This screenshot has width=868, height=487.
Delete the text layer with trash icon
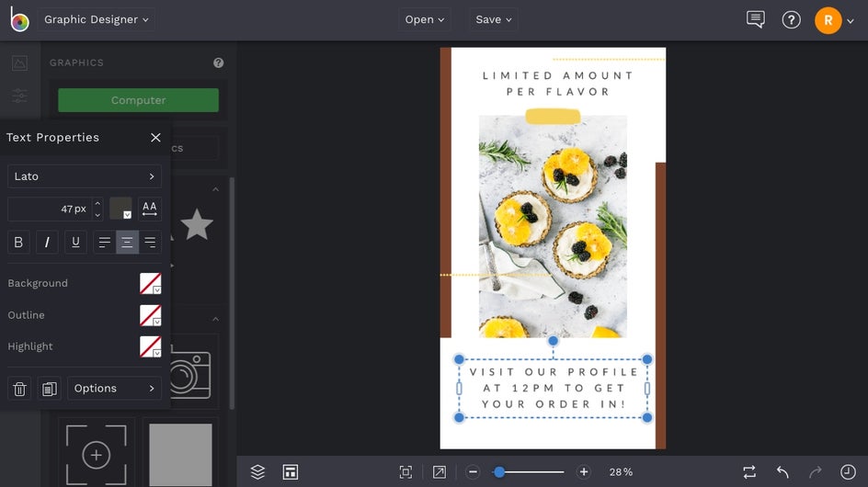(19, 389)
